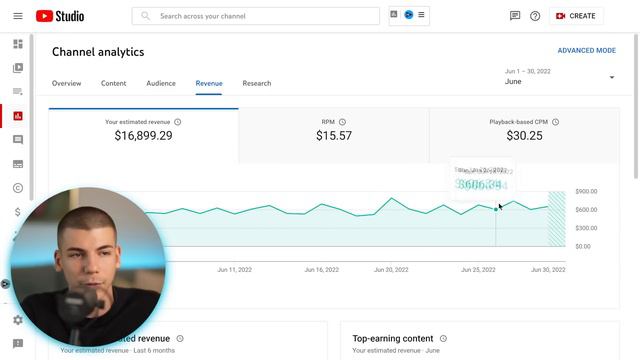This screenshot has height=360, width=640.
Task: Show info for Top-earning content card
Action: [443, 338]
